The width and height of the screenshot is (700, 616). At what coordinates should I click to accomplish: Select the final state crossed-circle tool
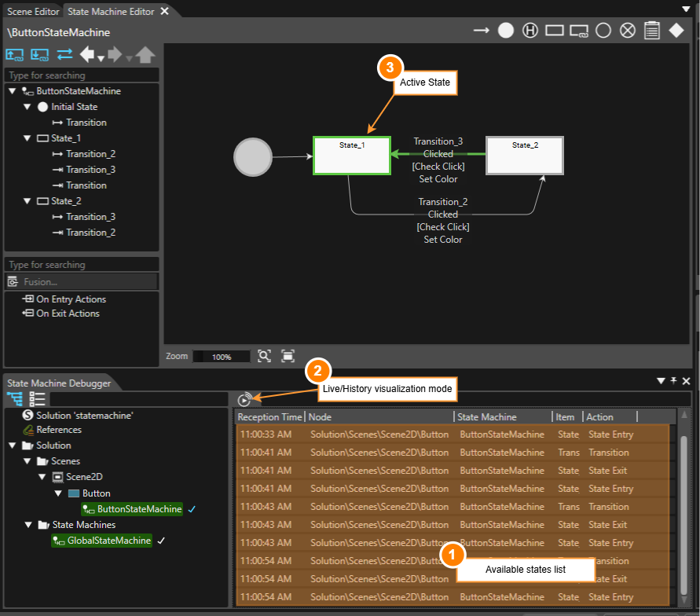tap(627, 31)
